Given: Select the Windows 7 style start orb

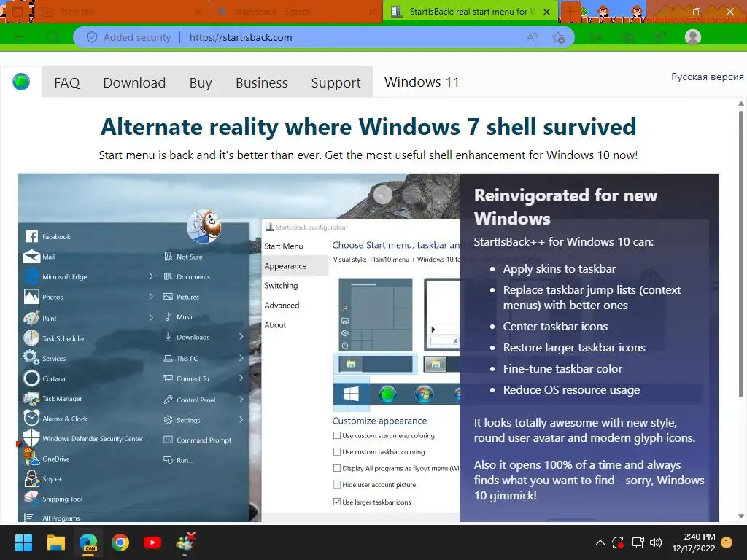Looking at the screenshot, I should (x=424, y=394).
